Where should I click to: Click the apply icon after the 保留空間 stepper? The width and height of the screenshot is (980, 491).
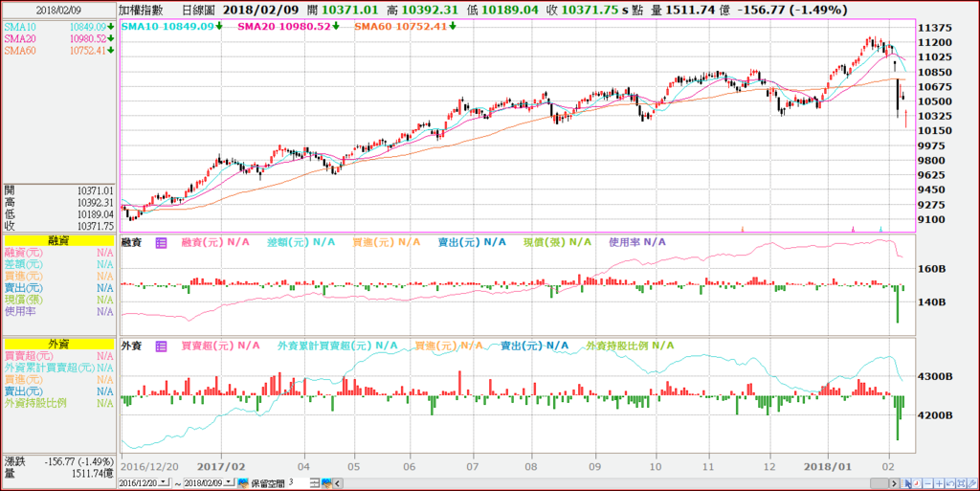tap(327, 483)
